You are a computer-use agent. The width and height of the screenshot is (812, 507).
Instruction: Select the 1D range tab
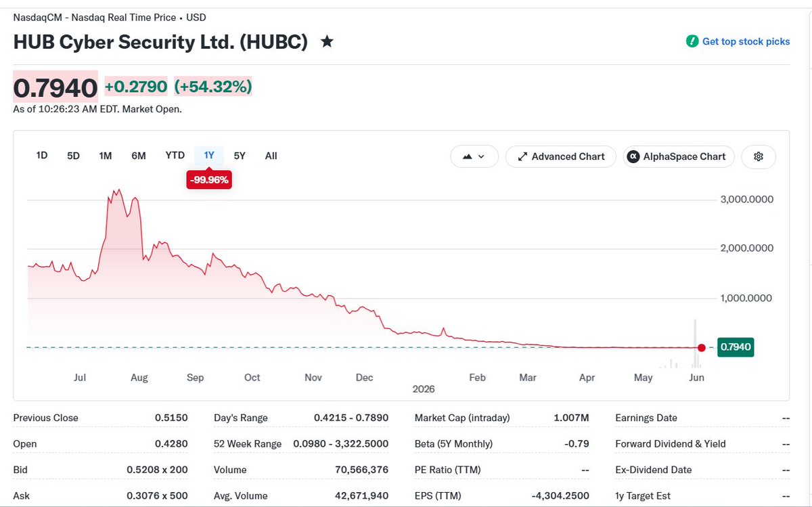point(42,156)
